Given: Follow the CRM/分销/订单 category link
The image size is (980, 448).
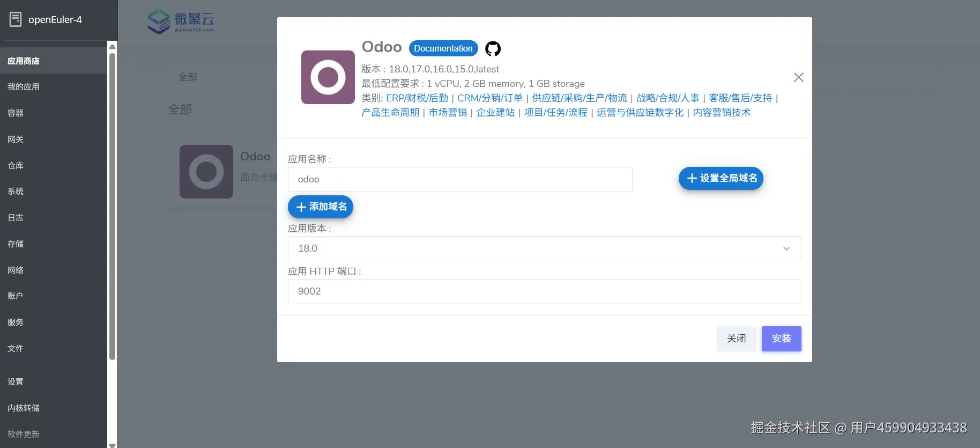Looking at the screenshot, I should 490,98.
